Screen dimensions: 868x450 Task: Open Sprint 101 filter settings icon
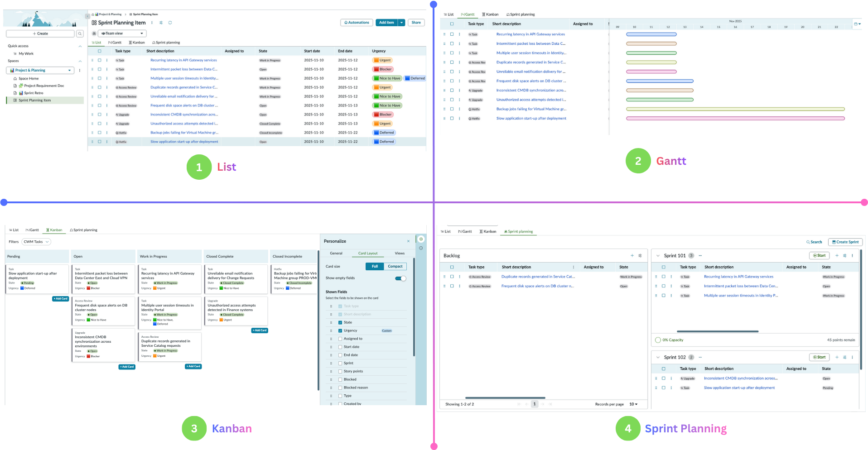[844, 256]
